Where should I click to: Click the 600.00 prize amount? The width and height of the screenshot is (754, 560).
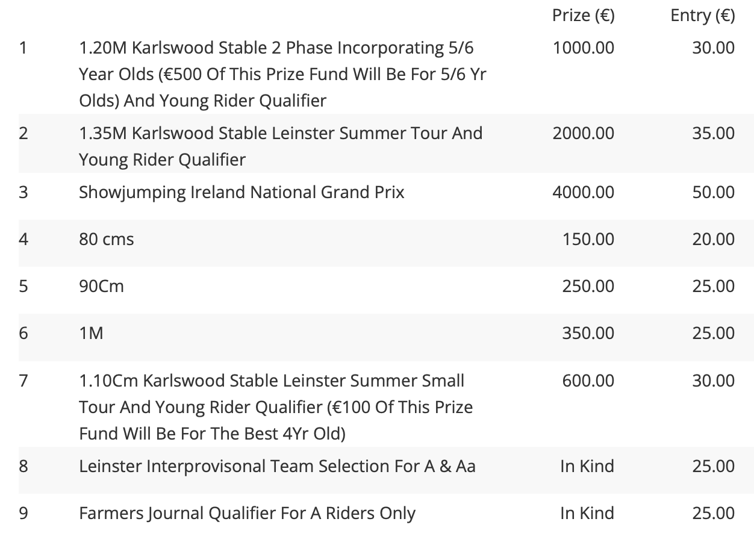coord(588,381)
